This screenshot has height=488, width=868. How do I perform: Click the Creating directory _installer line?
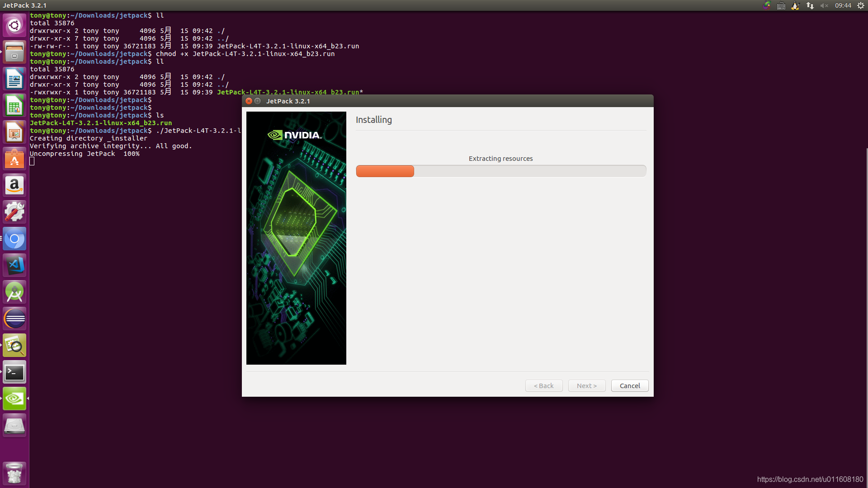click(x=89, y=138)
